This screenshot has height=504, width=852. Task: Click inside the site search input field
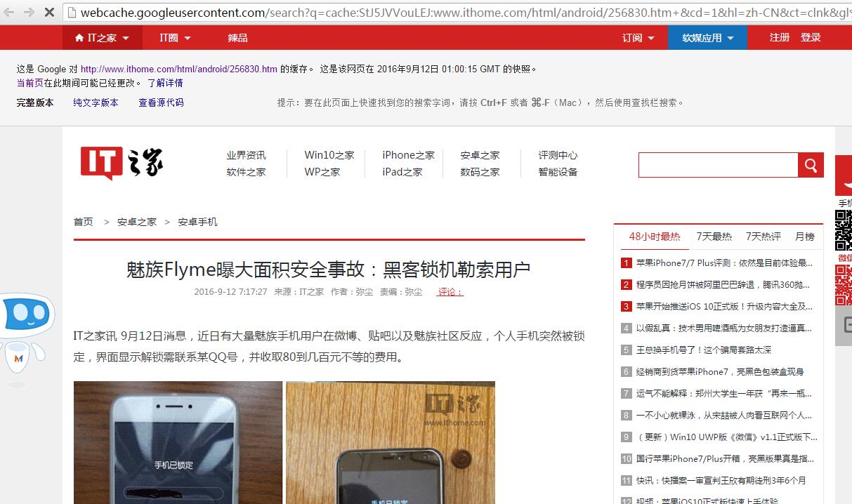pos(716,165)
